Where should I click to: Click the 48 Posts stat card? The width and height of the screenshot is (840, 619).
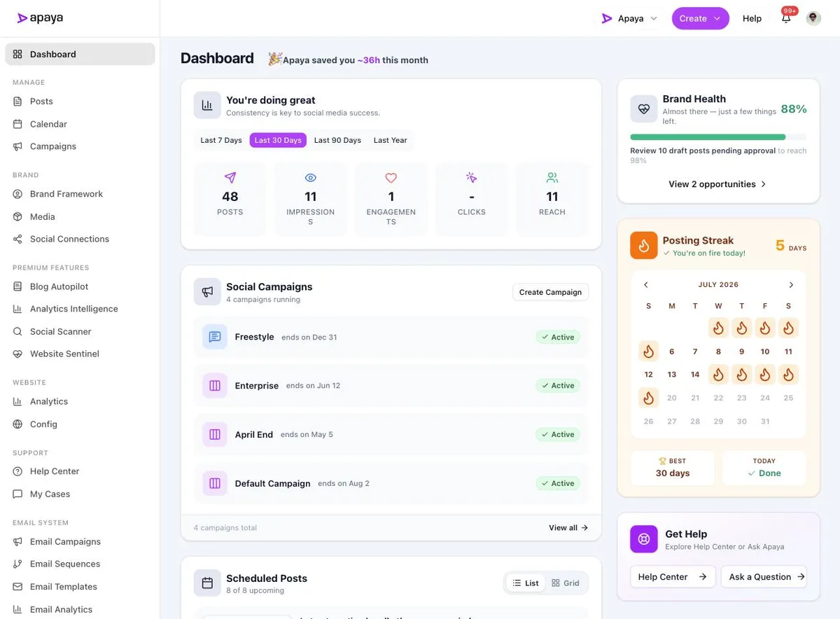[x=230, y=199]
